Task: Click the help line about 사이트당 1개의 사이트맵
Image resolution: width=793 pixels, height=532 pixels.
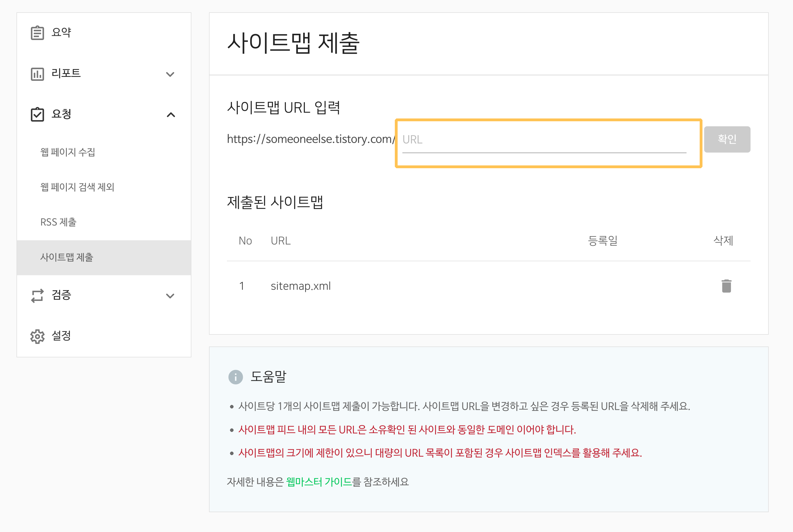Action: [464, 406]
